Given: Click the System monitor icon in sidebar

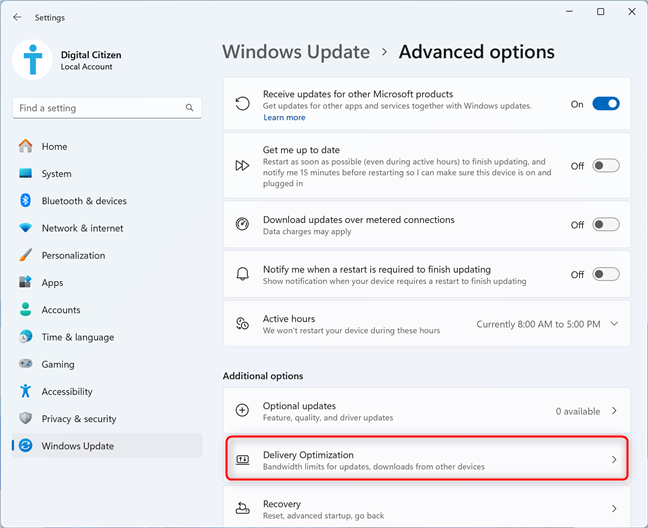Looking at the screenshot, I should (x=26, y=174).
